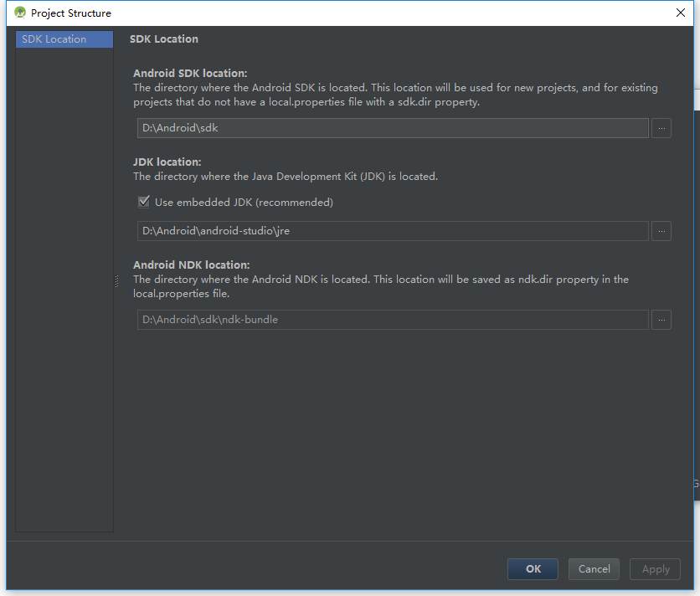
Task: Click the 'Android SDK location:' heading
Action: pyautogui.click(x=190, y=73)
